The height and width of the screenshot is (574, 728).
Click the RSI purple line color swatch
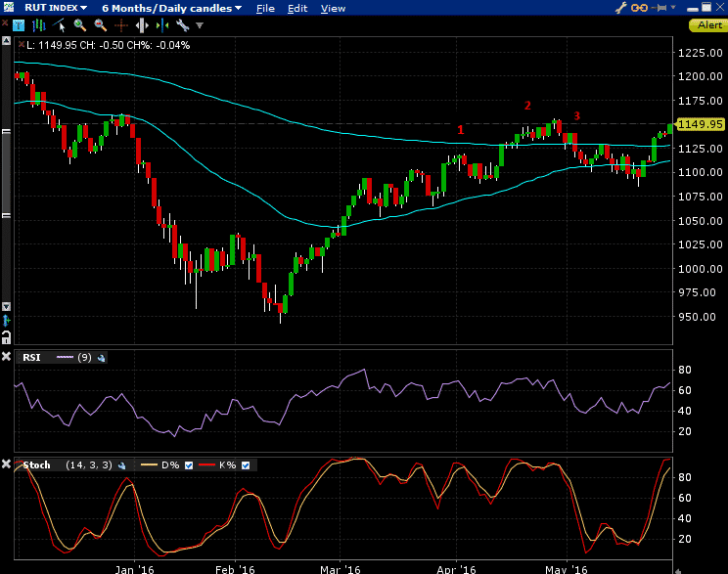point(65,357)
